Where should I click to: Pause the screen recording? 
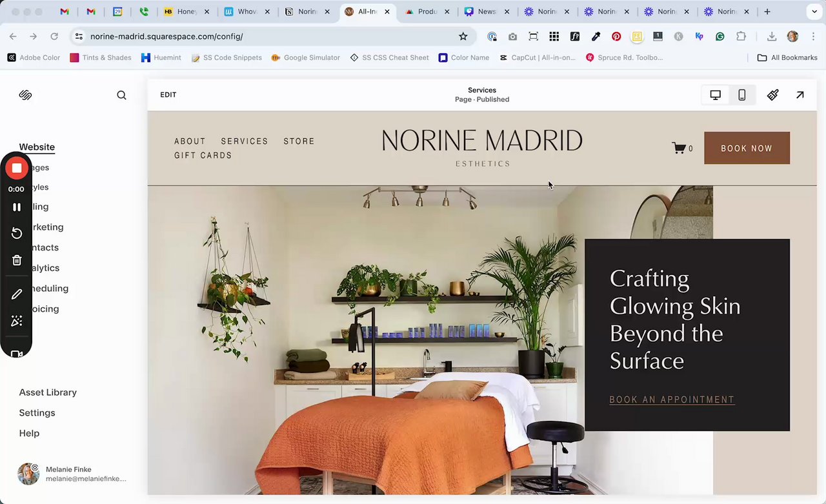[x=17, y=207]
